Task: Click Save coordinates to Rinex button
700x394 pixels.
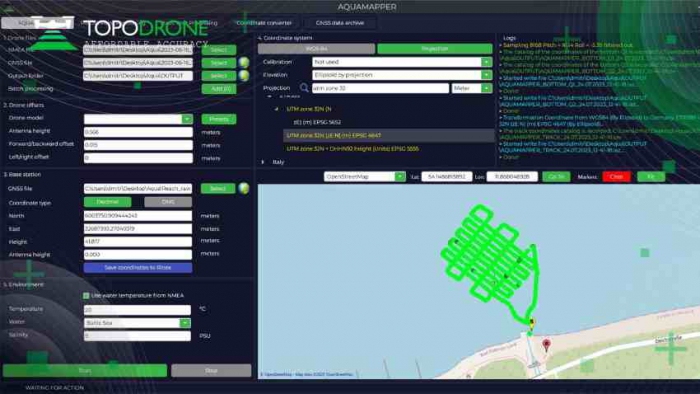Action: [138, 267]
